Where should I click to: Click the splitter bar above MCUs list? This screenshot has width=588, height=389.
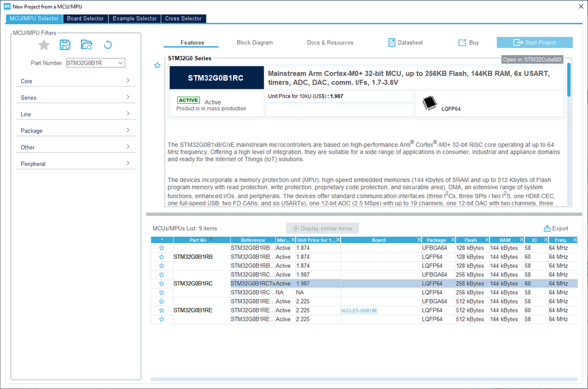point(364,215)
